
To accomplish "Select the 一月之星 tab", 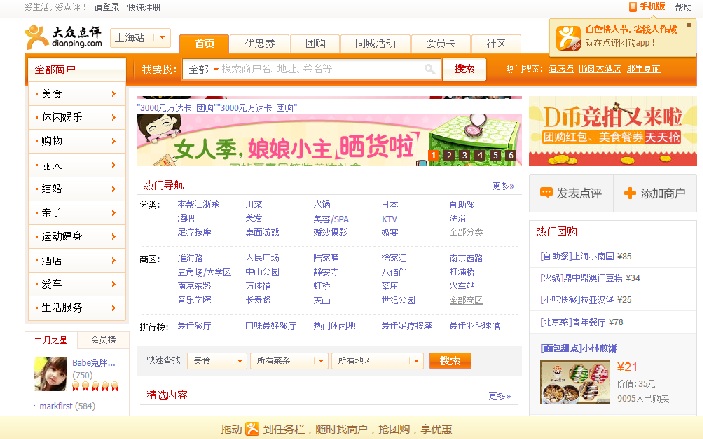I will click(x=51, y=340).
